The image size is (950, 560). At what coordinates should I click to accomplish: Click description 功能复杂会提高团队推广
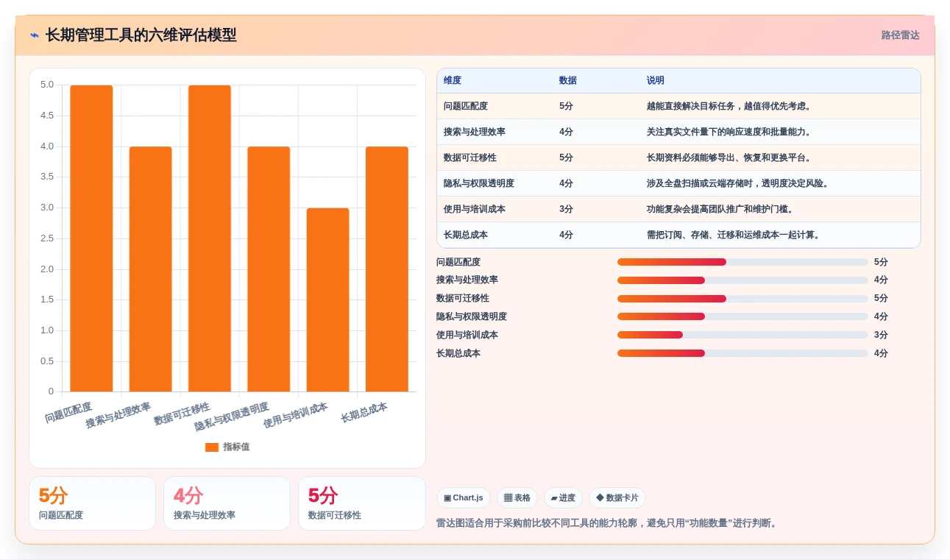coord(721,209)
